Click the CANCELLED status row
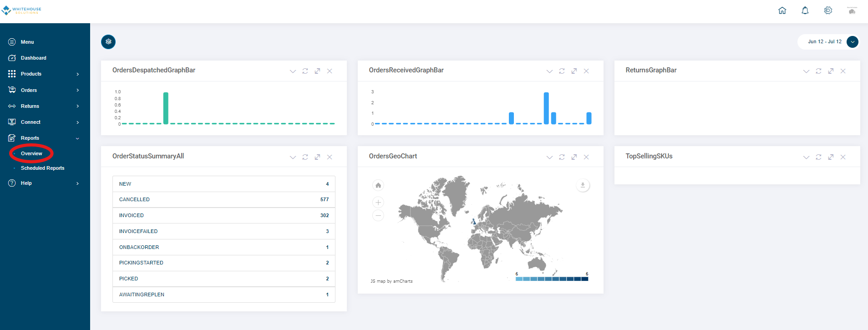The height and width of the screenshot is (330, 868). (224, 200)
